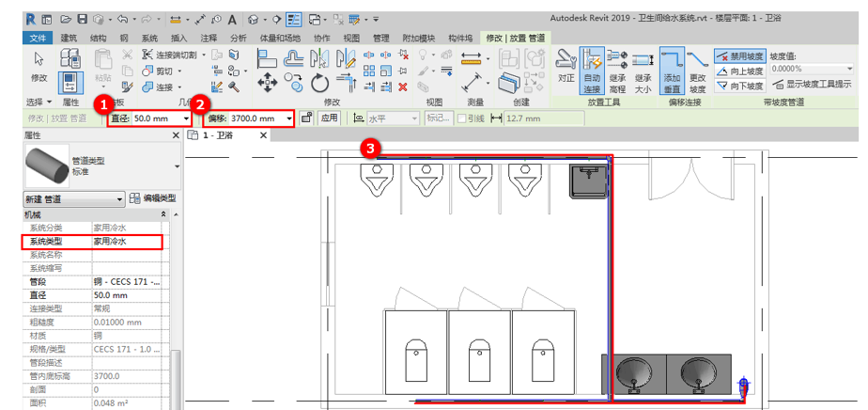868x410 pixels.
Task: Open the pipe type selector dropdown
Action: pyautogui.click(x=178, y=166)
